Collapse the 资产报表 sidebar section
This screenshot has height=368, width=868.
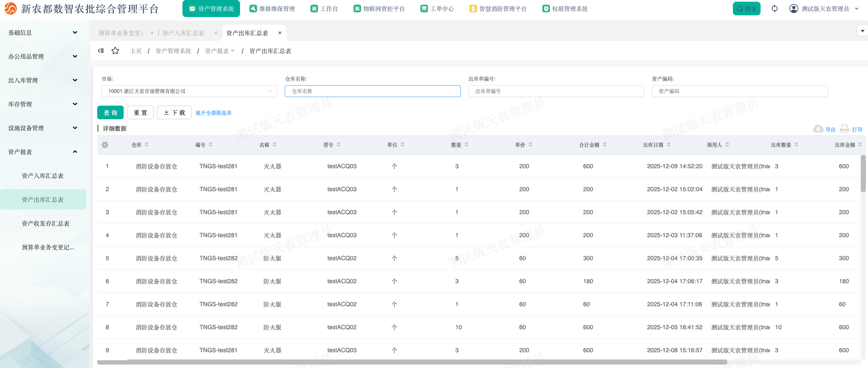43,152
